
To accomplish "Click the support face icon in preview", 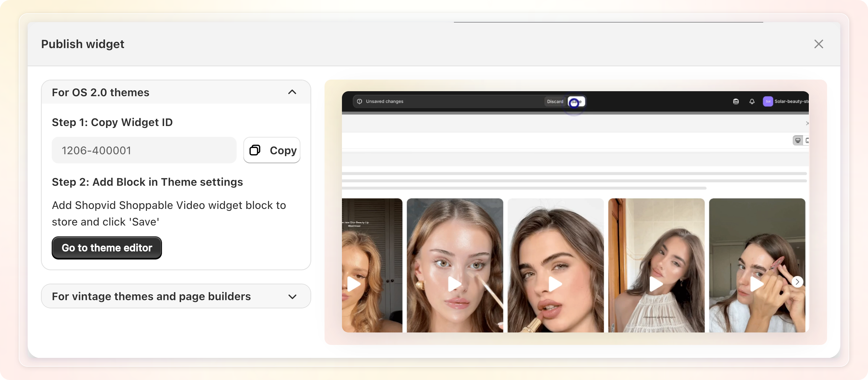I will click(736, 101).
